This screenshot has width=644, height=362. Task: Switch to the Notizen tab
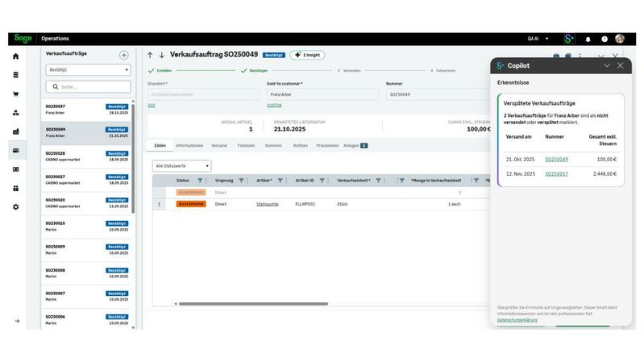tap(300, 145)
